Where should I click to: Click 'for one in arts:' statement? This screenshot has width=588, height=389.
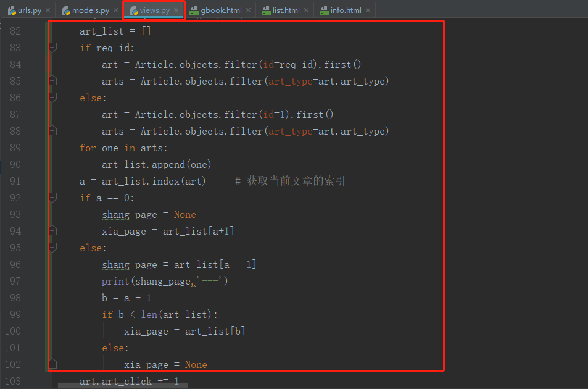coord(123,148)
